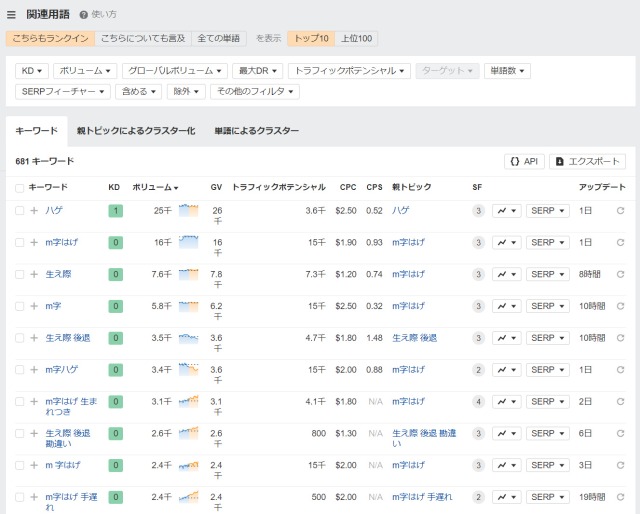The image size is (640, 514).
Task: Click the エクスポート button
Action: tap(587, 161)
